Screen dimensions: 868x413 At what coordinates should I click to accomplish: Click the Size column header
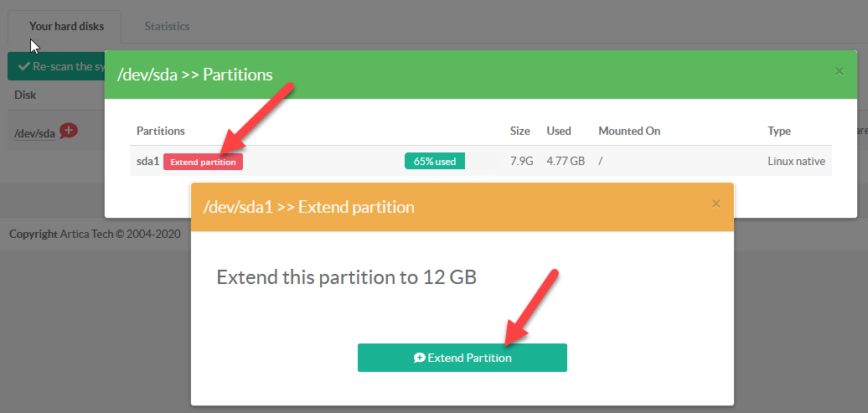tap(519, 131)
